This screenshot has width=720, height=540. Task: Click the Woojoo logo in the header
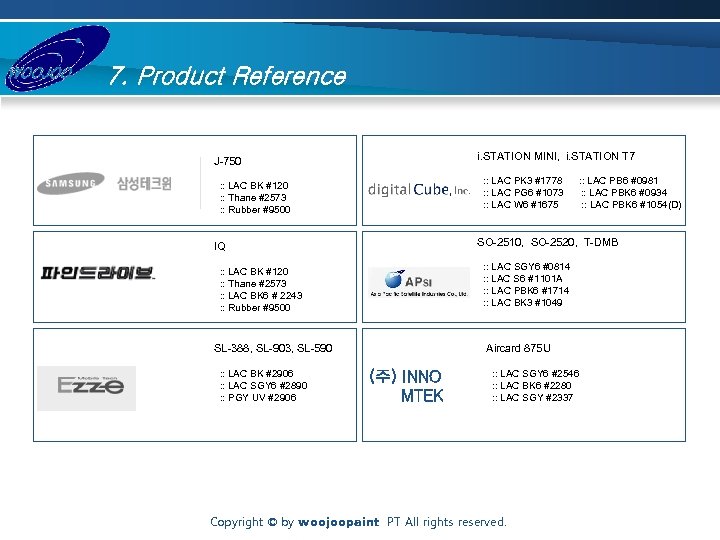[x=57, y=58]
